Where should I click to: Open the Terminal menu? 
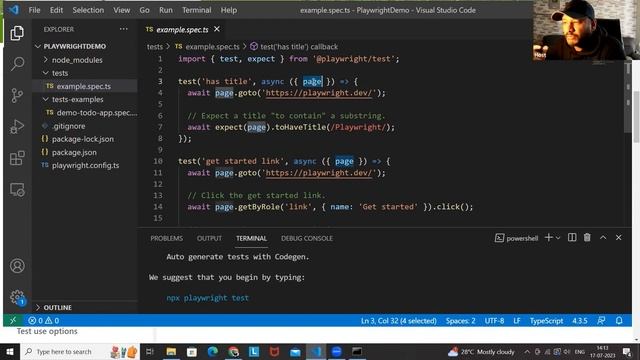(x=197, y=10)
